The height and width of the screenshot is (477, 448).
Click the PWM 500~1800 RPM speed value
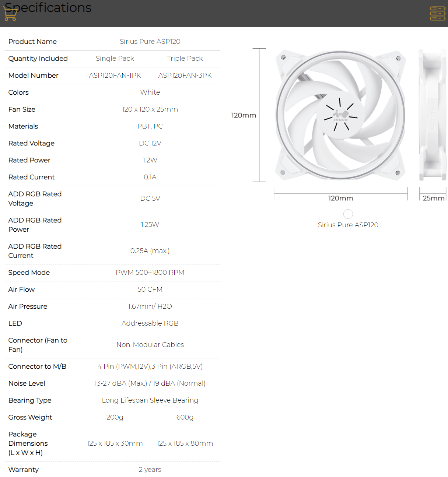[150, 273]
